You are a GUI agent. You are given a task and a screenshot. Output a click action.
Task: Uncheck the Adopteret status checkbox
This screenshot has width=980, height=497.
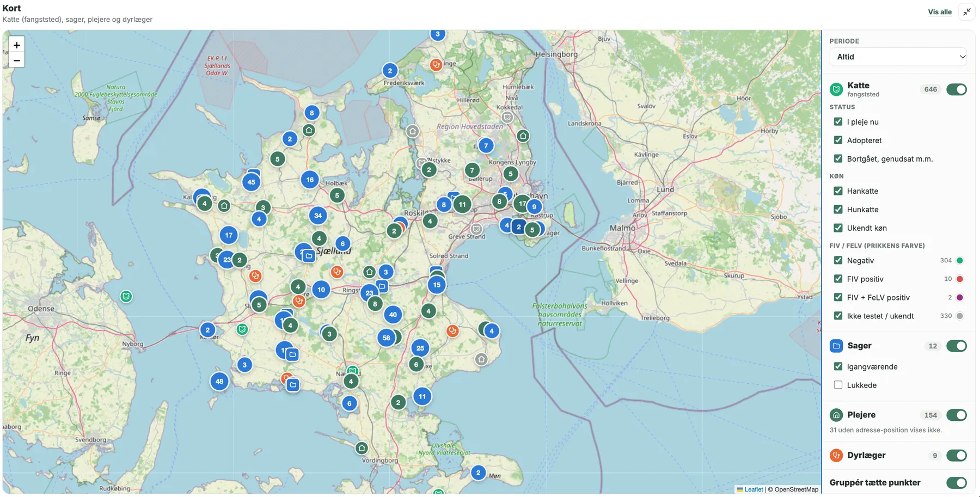838,140
